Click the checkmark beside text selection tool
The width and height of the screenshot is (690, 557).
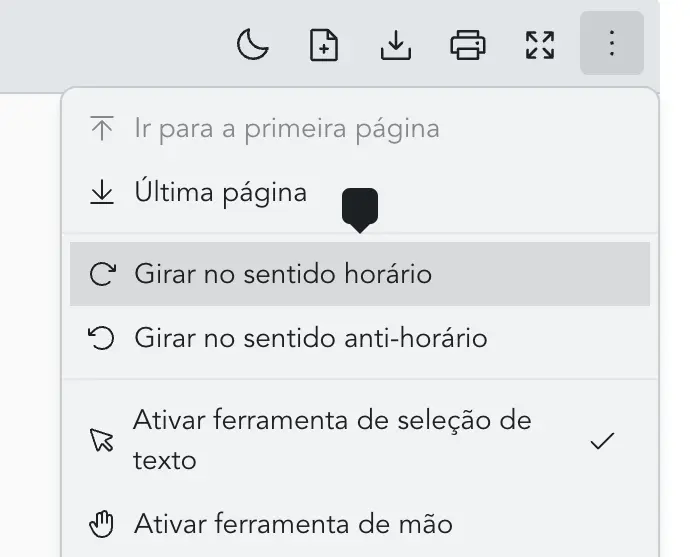602,441
